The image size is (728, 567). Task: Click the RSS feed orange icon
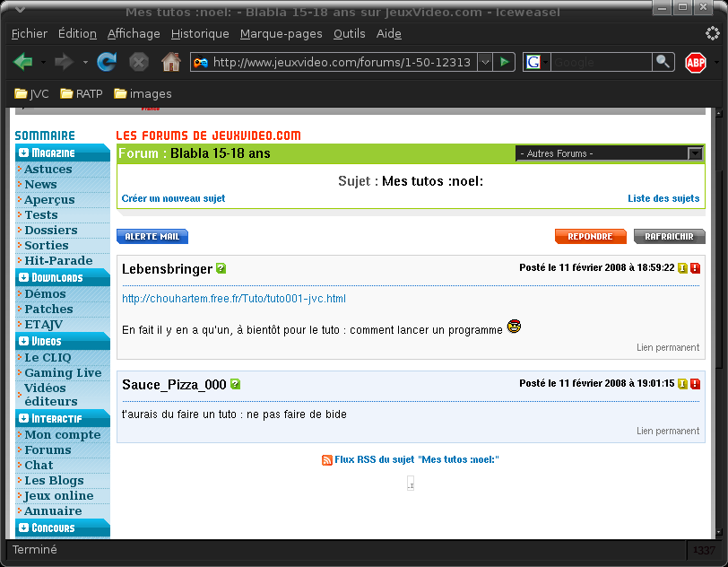tap(327, 460)
